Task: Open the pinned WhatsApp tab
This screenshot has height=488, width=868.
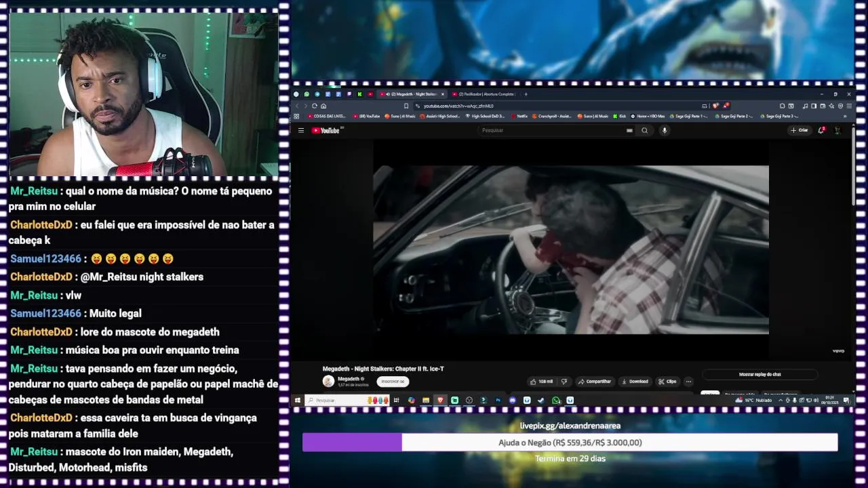Action: coord(307,94)
